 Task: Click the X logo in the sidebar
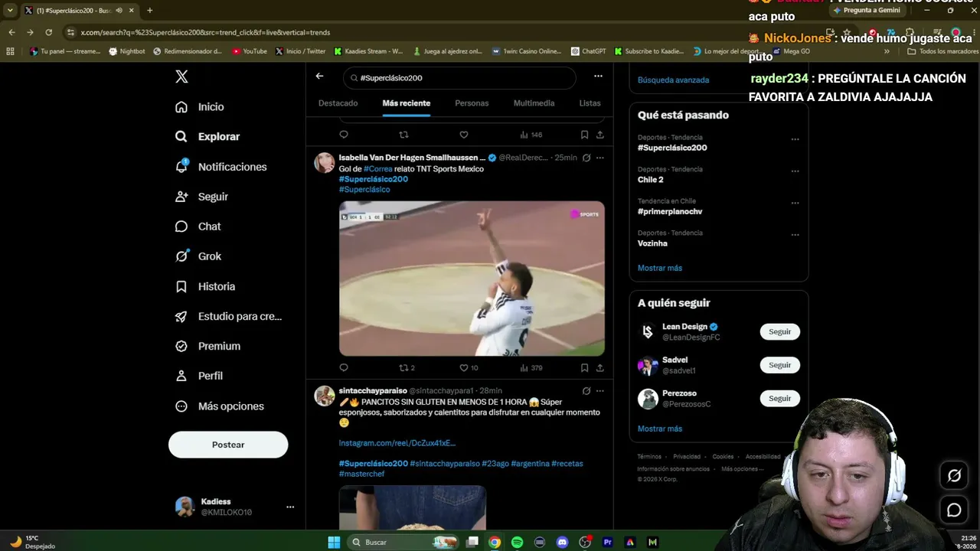181,77
